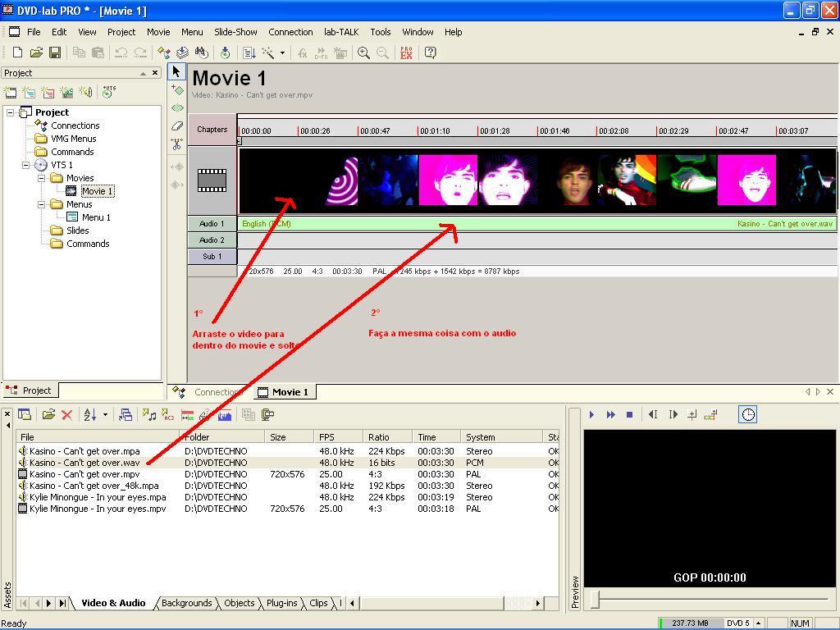Open a project with the folder icon
This screenshot has width=840, height=630.
(36, 52)
